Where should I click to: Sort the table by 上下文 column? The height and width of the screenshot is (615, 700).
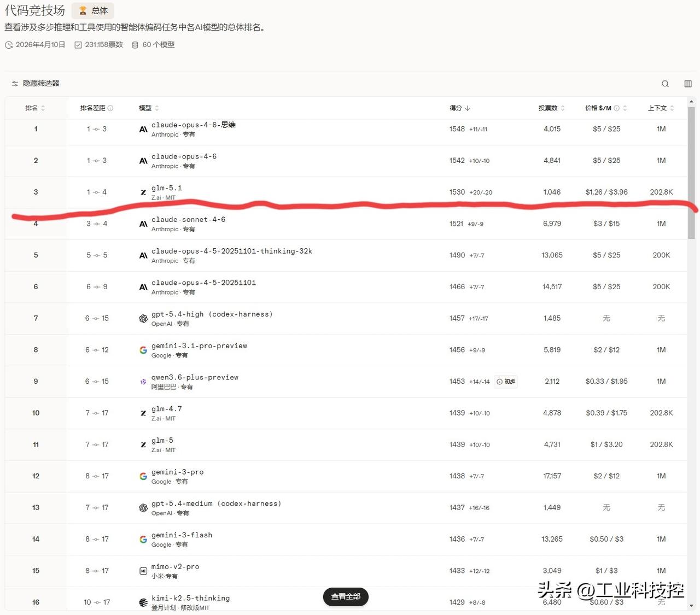658,108
